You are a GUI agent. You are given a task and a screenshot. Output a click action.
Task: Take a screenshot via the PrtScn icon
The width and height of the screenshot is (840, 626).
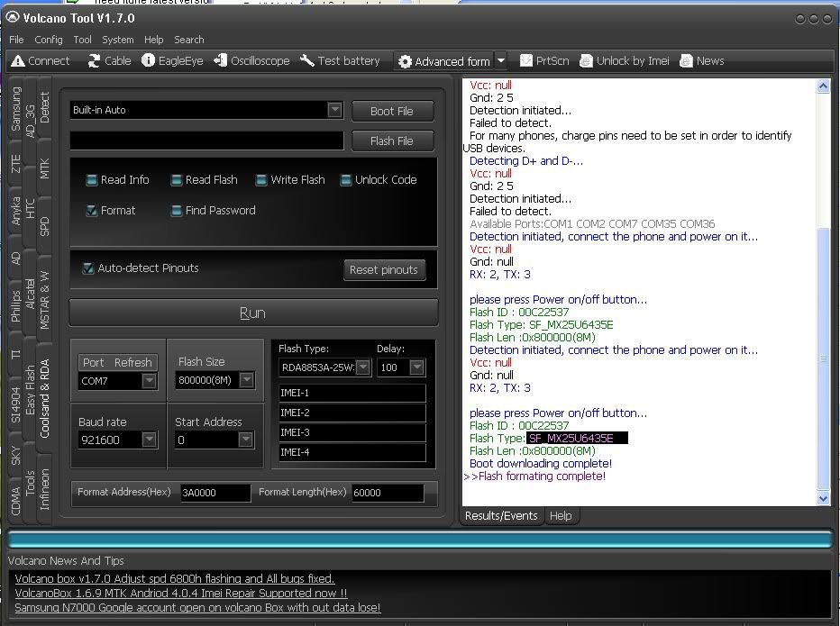coord(526,60)
